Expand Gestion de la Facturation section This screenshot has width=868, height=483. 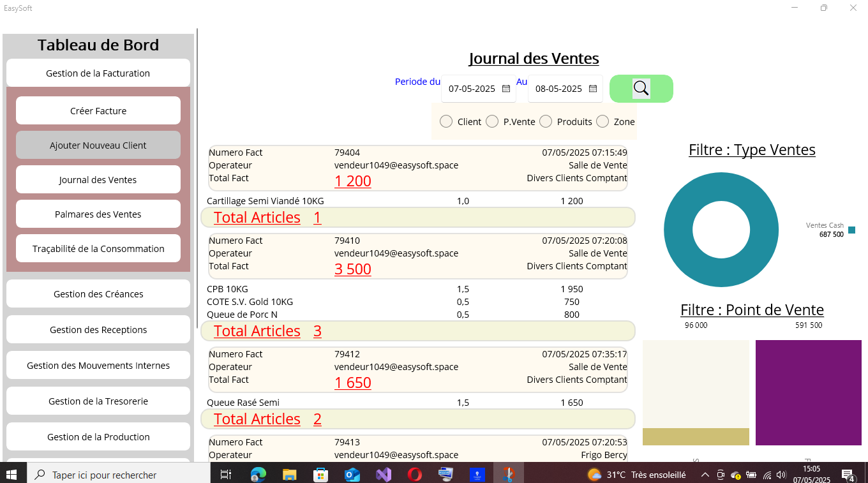[x=98, y=73]
